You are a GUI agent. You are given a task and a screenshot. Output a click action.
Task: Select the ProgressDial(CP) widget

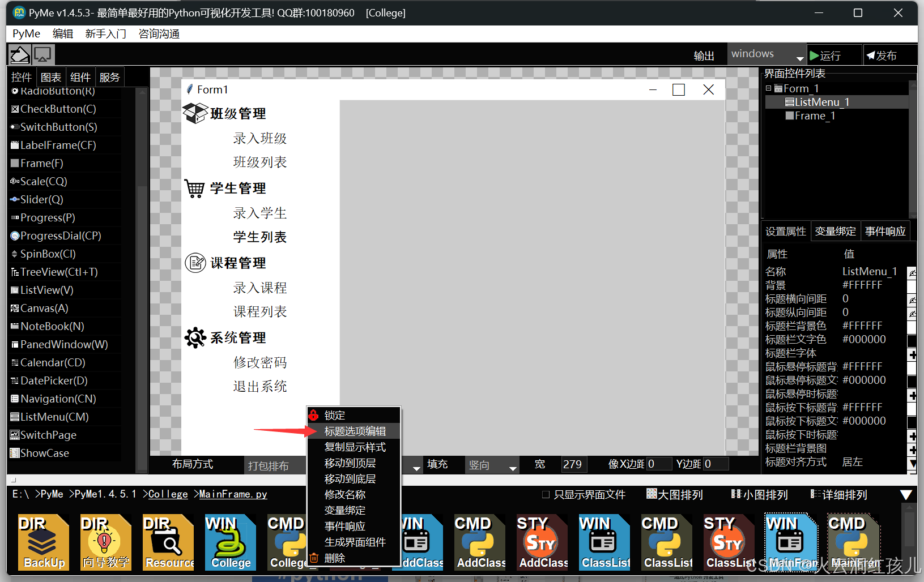pos(56,236)
